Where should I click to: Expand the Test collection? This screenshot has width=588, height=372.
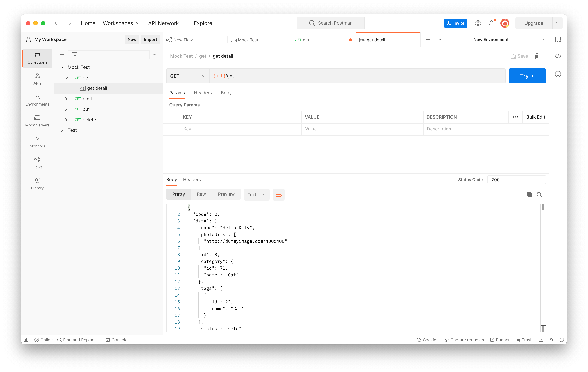[62, 130]
